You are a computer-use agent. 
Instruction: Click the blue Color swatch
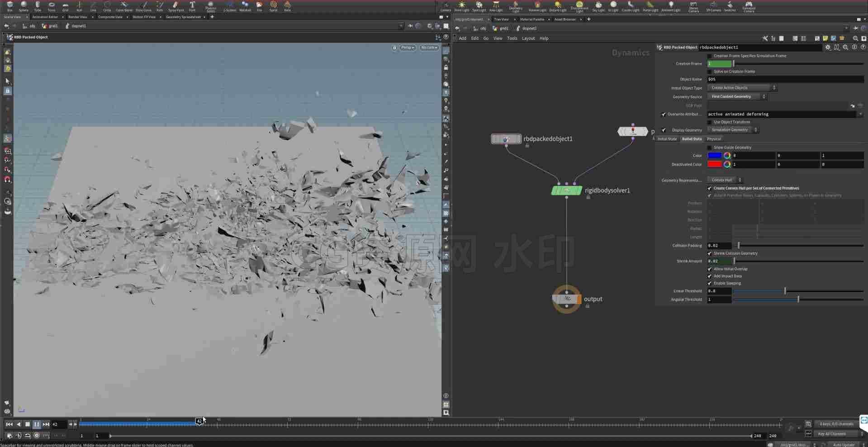[x=714, y=155]
